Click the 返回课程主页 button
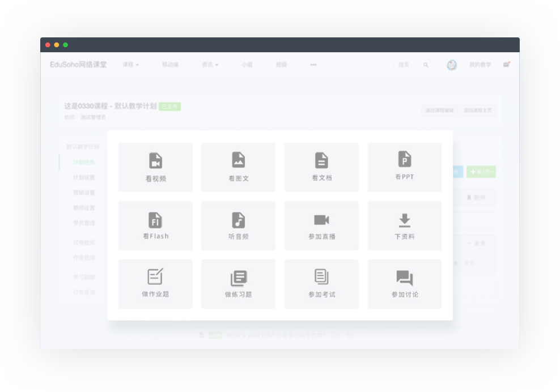 [477, 110]
